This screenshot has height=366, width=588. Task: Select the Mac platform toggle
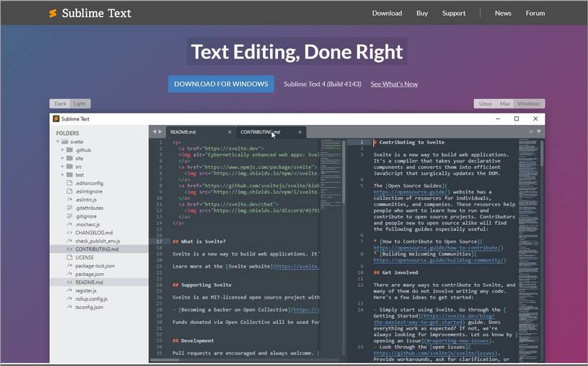click(x=505, y=103)
